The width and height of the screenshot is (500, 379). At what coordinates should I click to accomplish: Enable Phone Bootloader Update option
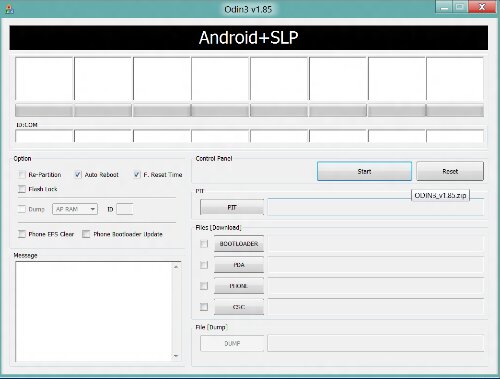[86, 234]
